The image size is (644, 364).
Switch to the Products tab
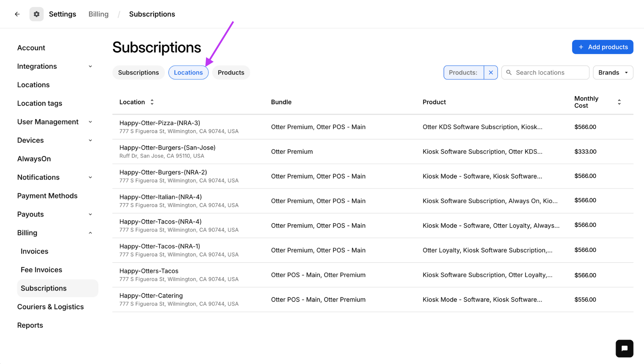(x=231, y=72)
